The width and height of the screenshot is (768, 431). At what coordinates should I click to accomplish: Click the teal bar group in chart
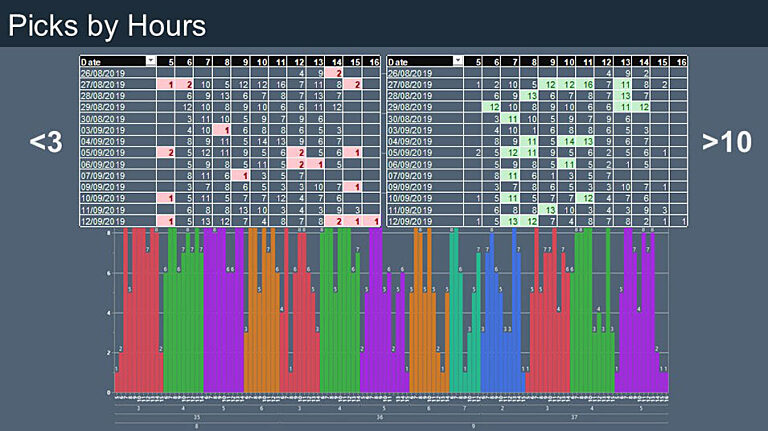pos(461,320)
